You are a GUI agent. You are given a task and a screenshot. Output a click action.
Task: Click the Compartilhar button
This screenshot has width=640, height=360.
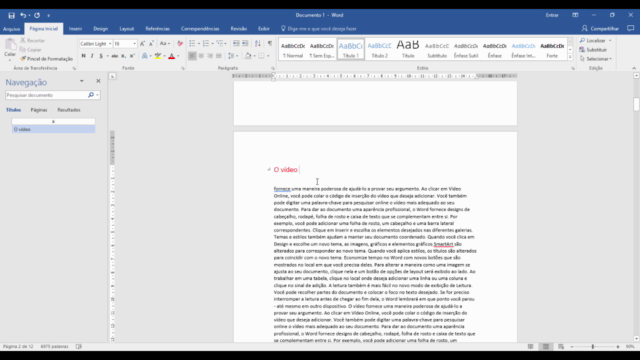click(600, 29)
